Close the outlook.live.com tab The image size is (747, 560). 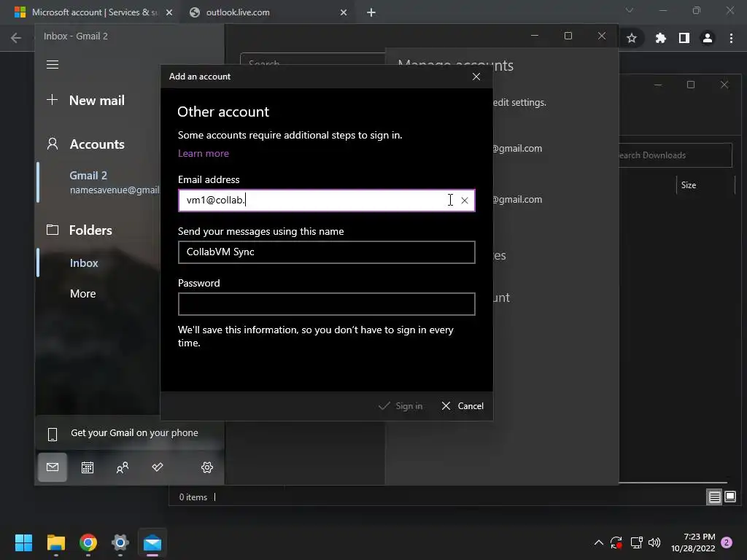(x=344, y=12)
